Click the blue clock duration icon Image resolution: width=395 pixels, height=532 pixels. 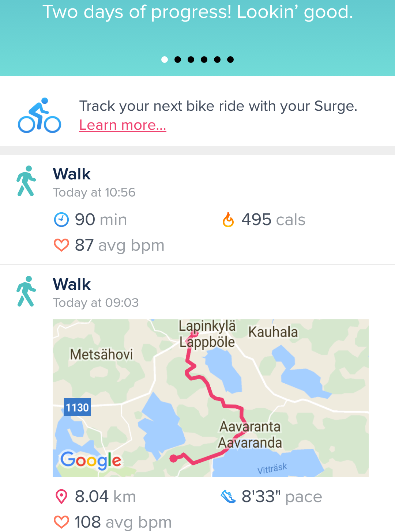tap(61, 220)
